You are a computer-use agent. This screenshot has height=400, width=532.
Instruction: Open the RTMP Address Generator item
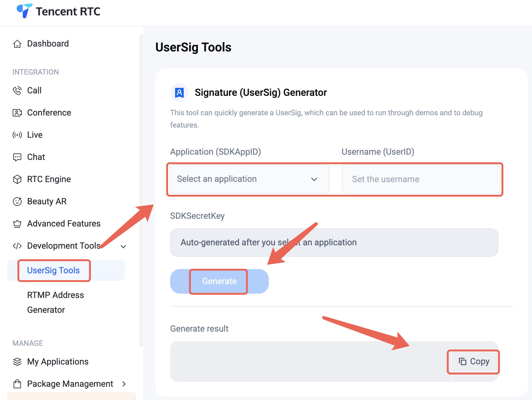(x=55, y=302)
